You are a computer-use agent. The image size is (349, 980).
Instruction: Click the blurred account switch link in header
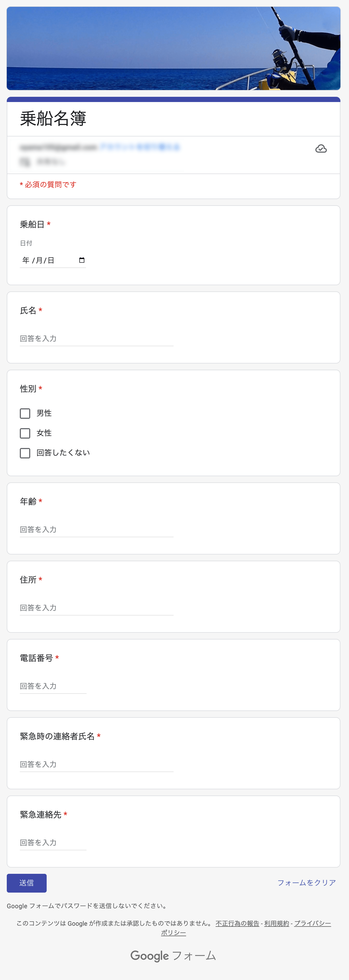(140, 147)
